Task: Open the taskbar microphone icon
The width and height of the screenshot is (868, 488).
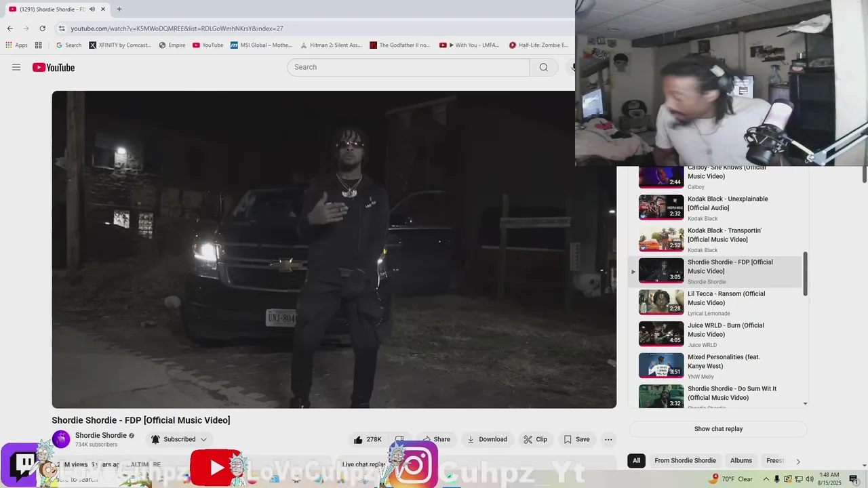Action: [777, 479]
